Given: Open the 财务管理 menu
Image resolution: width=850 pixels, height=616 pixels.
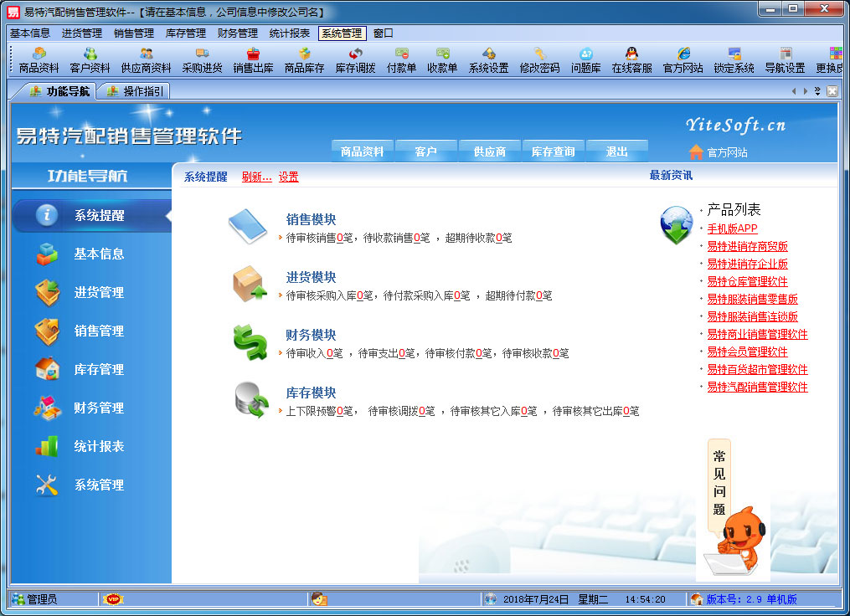Looking at the screenshot, I should pos(238,33).
